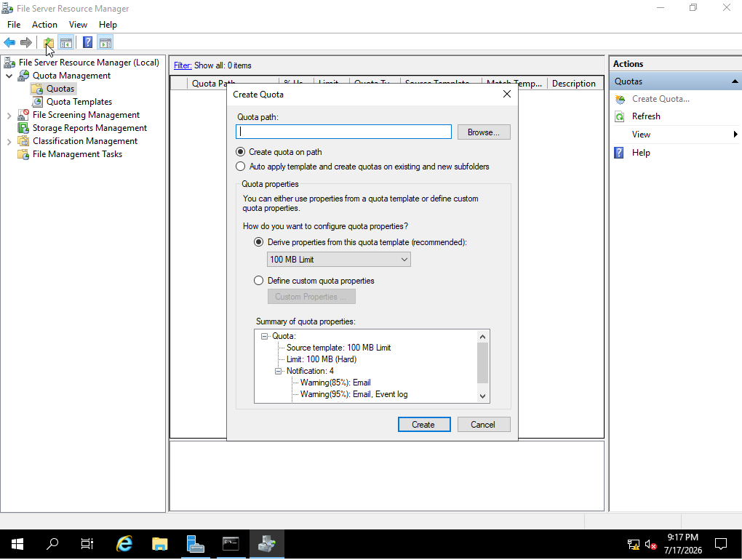The width and height of the screenshot is (742, 560).
Task: Click the File Server Resource Manager taskbar icon
Action: (267, 545)
